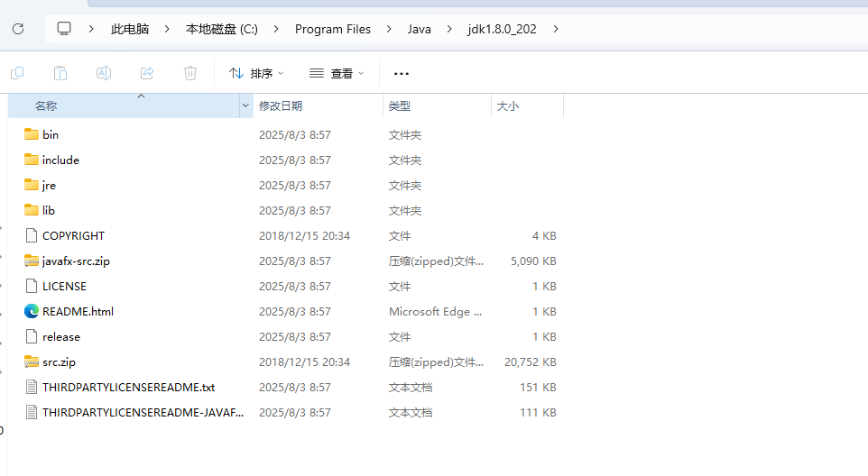
Task: Click the THIRDPARTYLICENSEREADME.txt document icon
Action: click(x=32, y=387)
